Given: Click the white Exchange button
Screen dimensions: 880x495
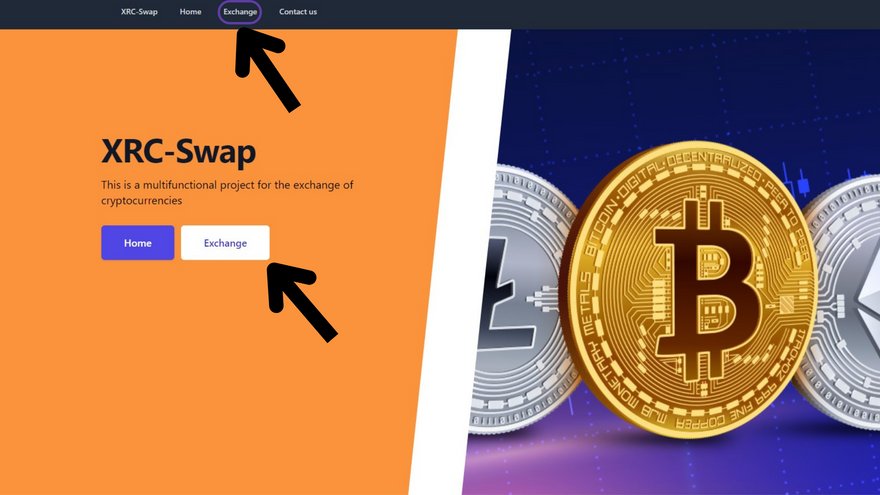Looking at the screenshot, I should point(225,242).
